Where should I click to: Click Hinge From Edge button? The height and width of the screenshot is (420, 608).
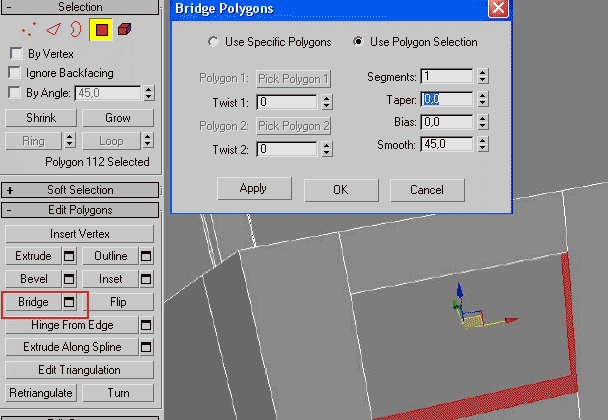coord(72,325)
